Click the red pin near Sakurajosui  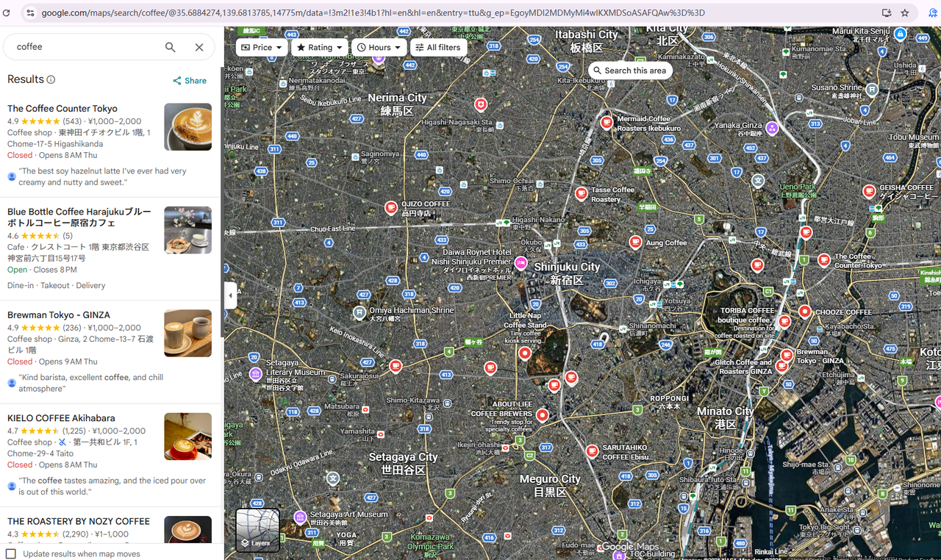coord(396,365)
